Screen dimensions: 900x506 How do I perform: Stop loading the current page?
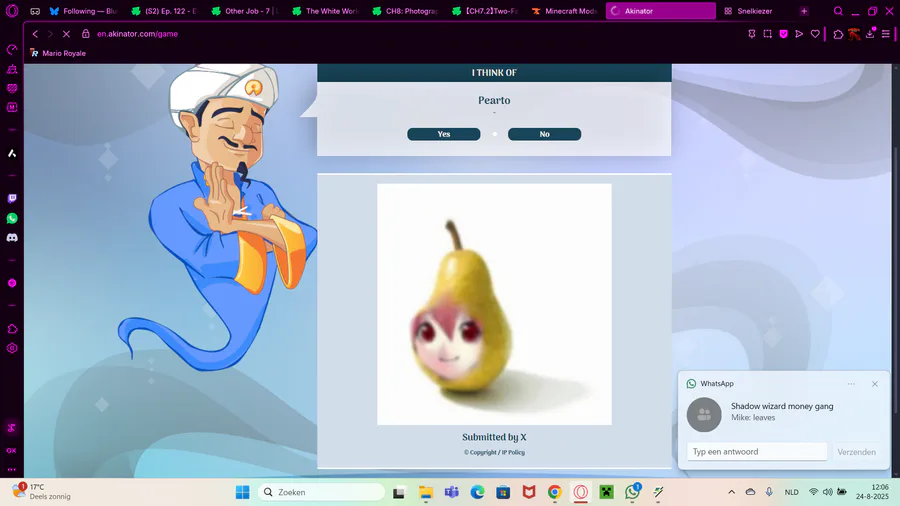coord(67,34)
